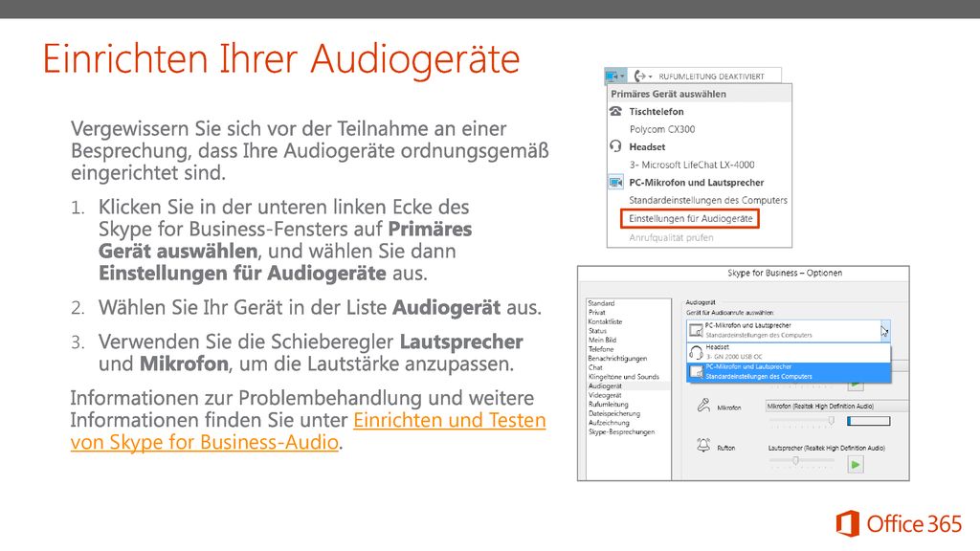This screenshot has height=551, width=980.
Task: Open the primary device selector icon above the menu
Action: [615, 77]
